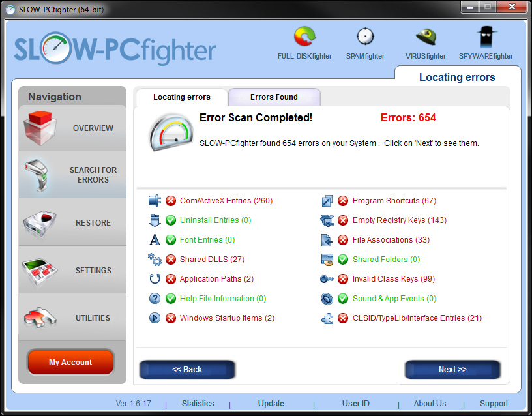Click the File Associations document icon
Viewport: 532px width, 416px height.
327,240
